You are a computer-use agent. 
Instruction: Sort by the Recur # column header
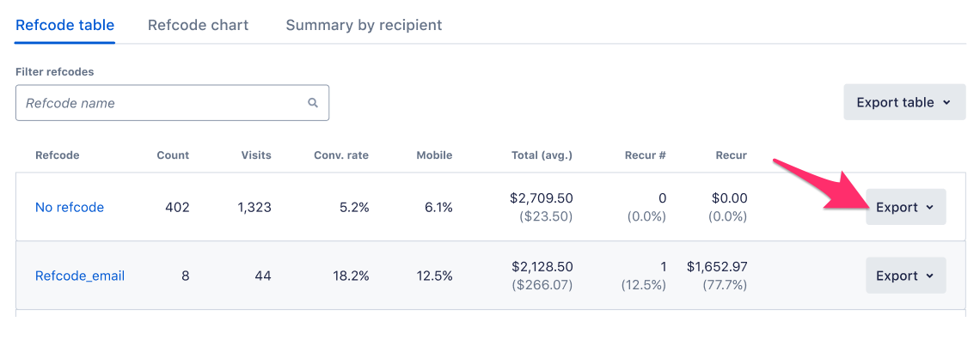[646, 155]
